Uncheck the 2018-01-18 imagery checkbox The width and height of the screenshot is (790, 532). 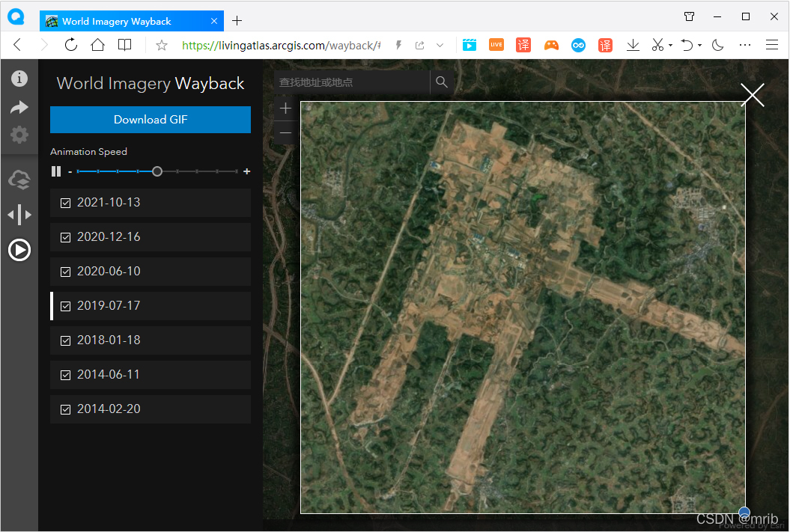click(65, 340)
